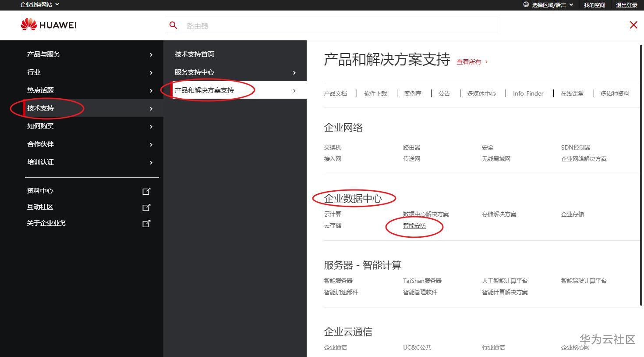Click the globe icon for region selection
This screenshot has height=357, width=644.
pyautogui.click(x=526, y=4)
